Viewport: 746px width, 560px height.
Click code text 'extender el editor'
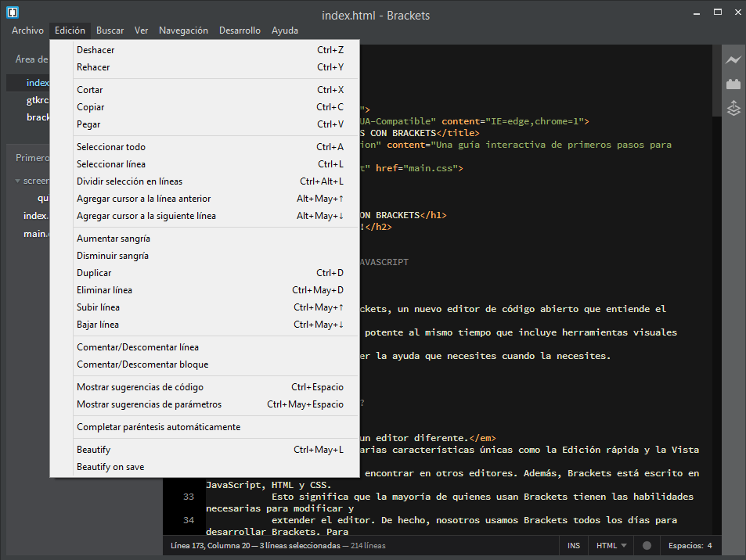tap(321, 520)
